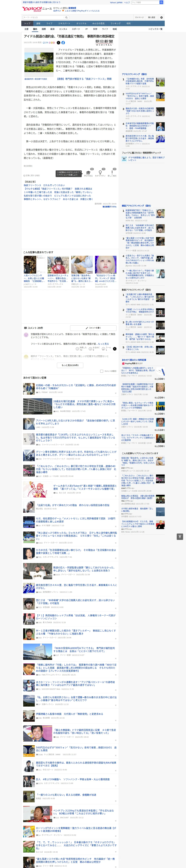The width and height of the screenshot is (186, 868).
Task: Click the うーん reaction on first comment
Action: (106, 349)
